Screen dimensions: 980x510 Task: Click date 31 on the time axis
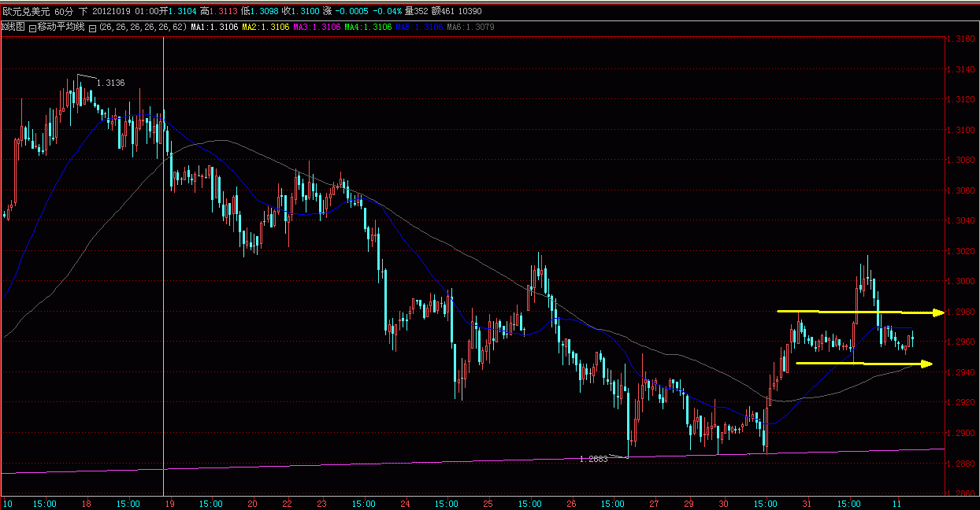[x=807, y=503]
